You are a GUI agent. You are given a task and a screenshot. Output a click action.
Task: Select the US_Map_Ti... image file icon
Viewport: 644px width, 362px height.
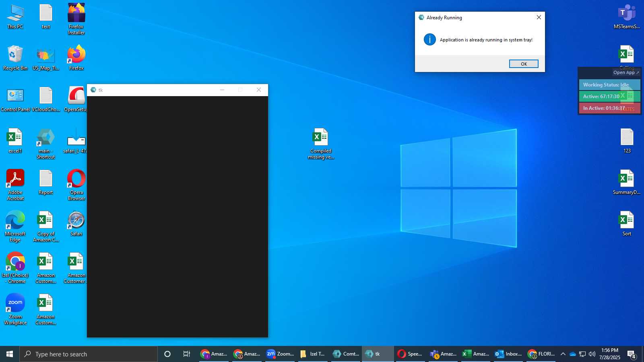(x=46, y=58)
